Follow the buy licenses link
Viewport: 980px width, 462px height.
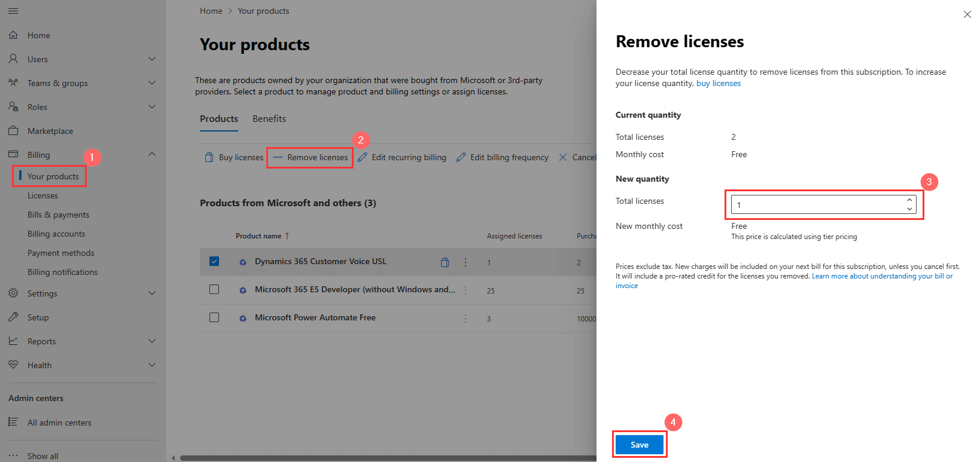(718, 84)
